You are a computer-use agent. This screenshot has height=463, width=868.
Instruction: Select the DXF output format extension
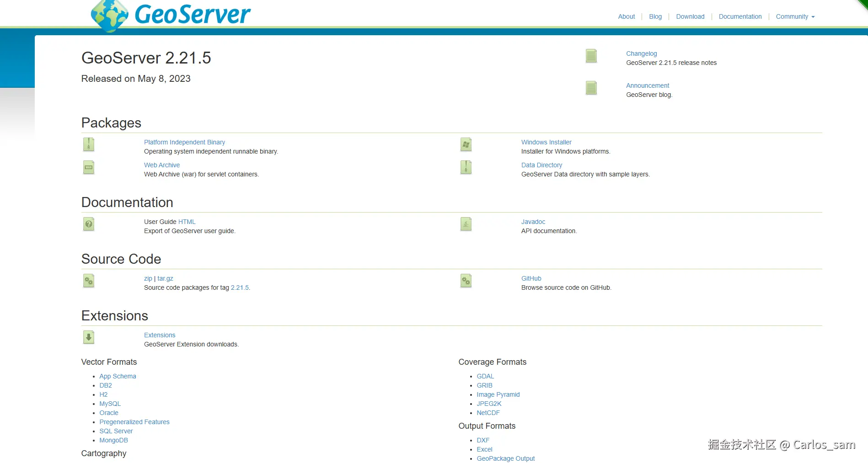(483, 440)
